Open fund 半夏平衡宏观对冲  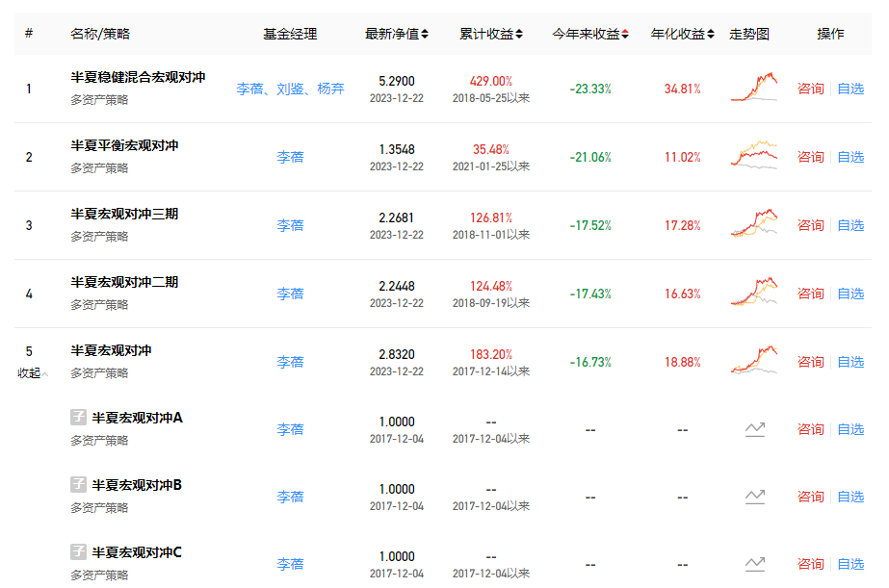[124, 145]
